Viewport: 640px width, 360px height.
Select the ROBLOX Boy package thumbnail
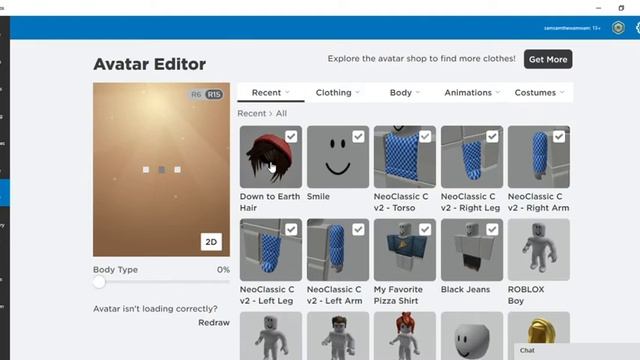point(539,250)
